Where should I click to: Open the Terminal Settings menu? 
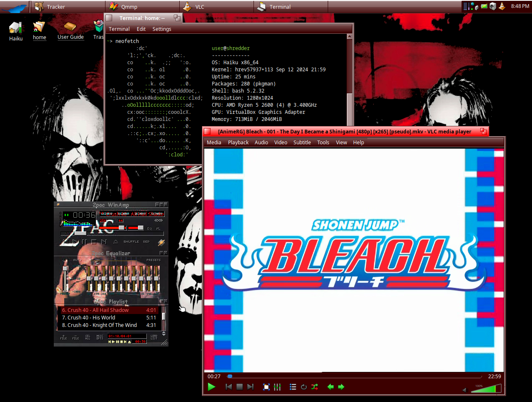(x=162, y=29)
